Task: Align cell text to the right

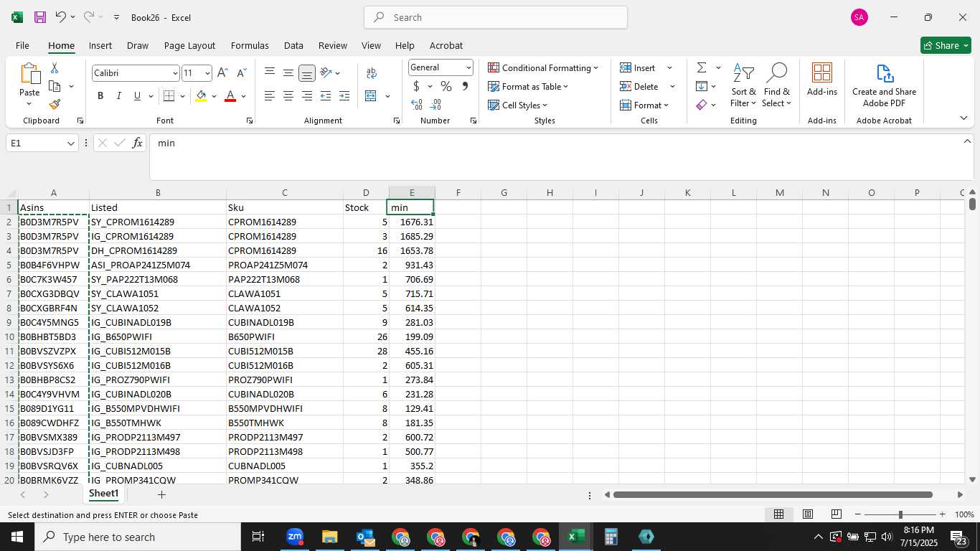Action: pos(307,96)
